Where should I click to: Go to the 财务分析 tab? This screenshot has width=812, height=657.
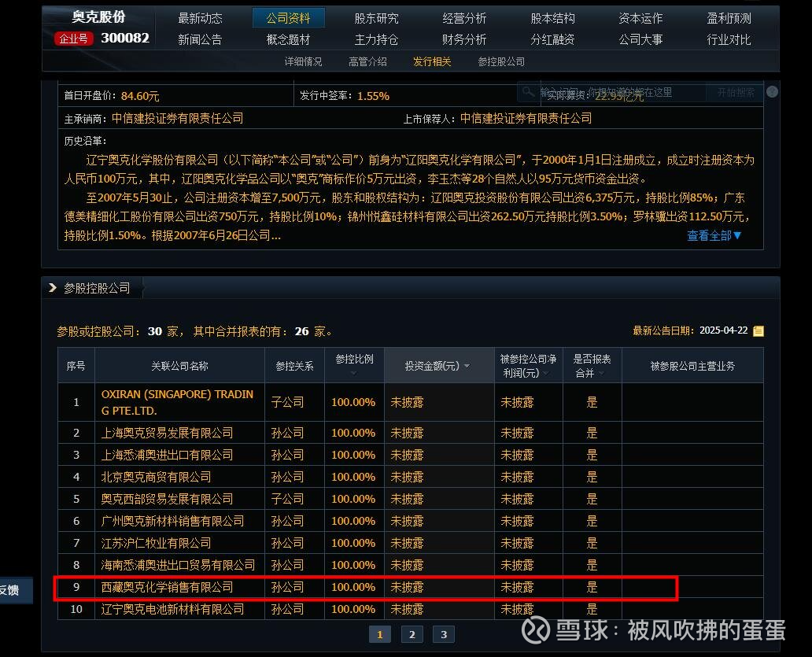coord(464,39)
